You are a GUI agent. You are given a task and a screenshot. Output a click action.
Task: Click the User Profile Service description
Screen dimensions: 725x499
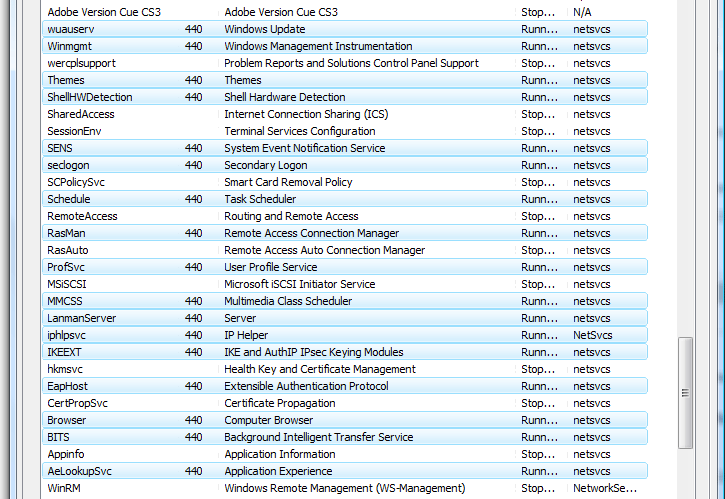click(x=270, y=267)
